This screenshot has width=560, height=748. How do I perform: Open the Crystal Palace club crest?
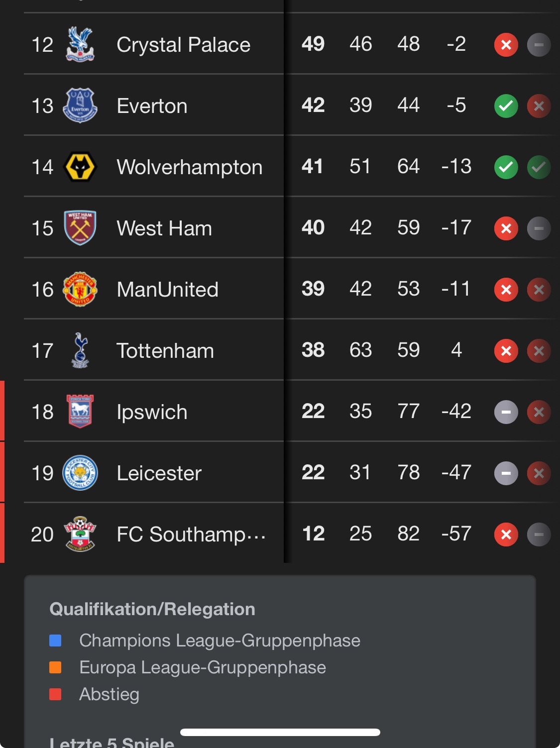click(80, 44)
